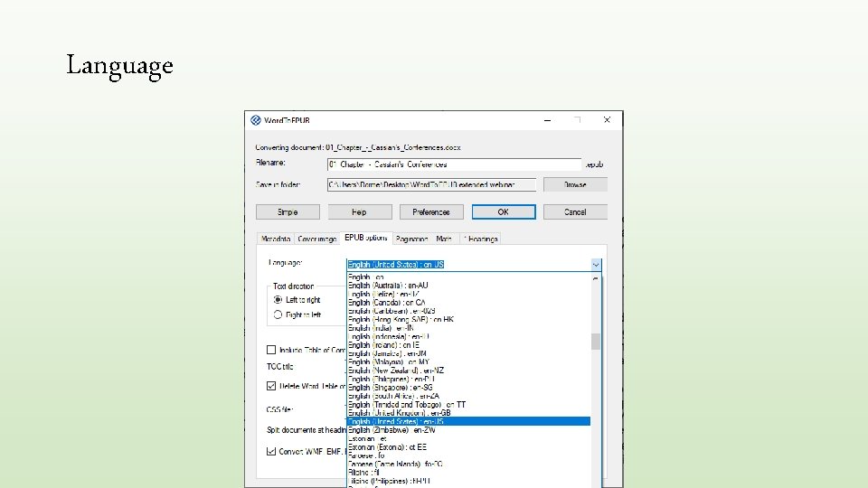Viewport: 868px width, 488px height.
Task: Click the Cancel button
Action: pos(575,211)
